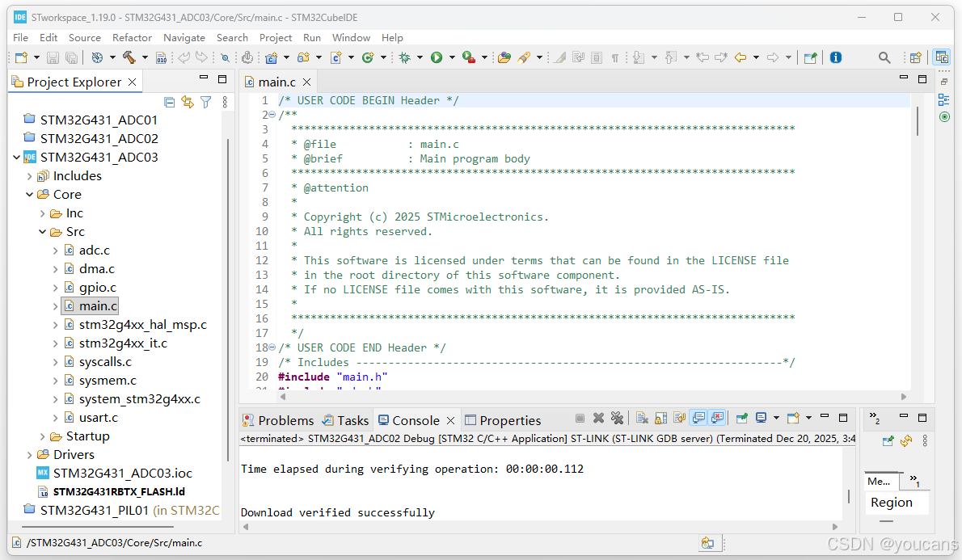The image size is (962, 560).
Task: Click Link with Editor in Project Explorer
Action: point(188,102)
